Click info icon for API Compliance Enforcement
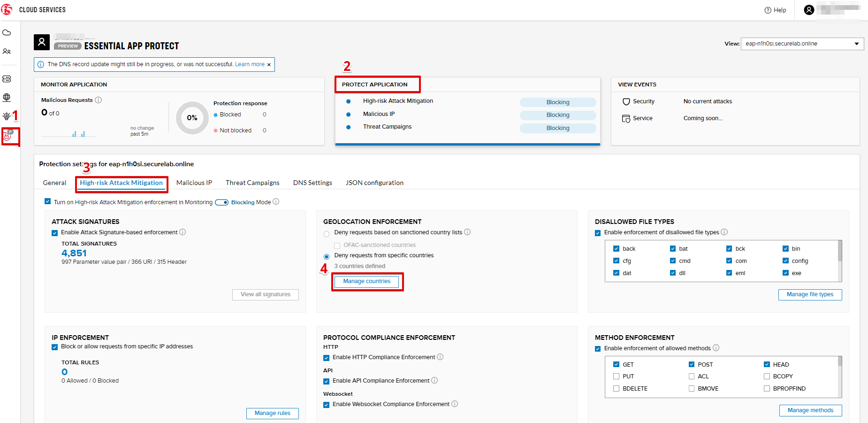Viewport: 868px width, 423px height. pos(434,380)
